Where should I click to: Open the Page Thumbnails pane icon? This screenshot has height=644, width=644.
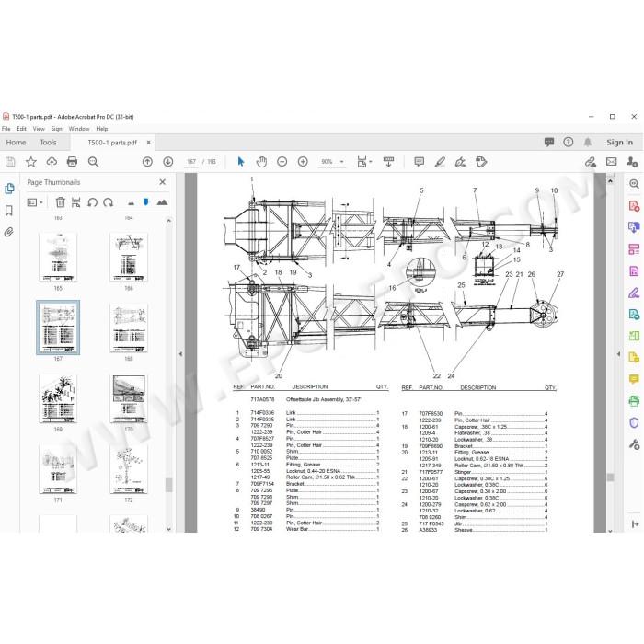9,189
